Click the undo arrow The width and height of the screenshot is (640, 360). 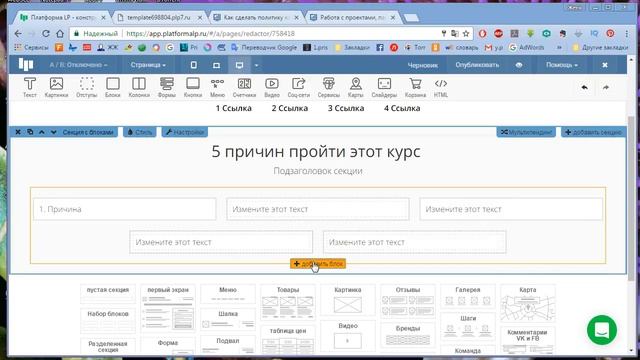click(584, 87)
